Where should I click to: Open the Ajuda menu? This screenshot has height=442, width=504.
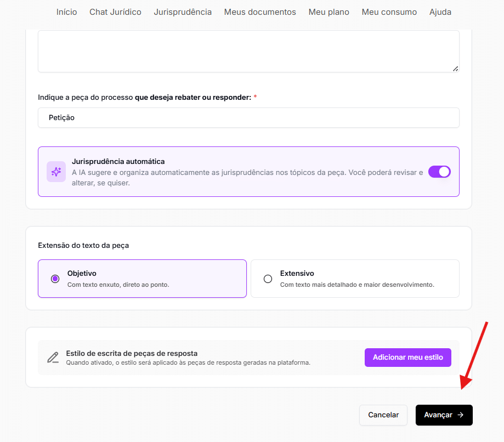coord(440,12)
